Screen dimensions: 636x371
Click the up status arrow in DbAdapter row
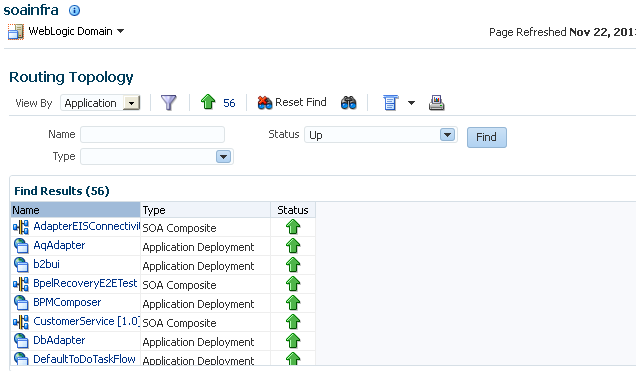293,341
